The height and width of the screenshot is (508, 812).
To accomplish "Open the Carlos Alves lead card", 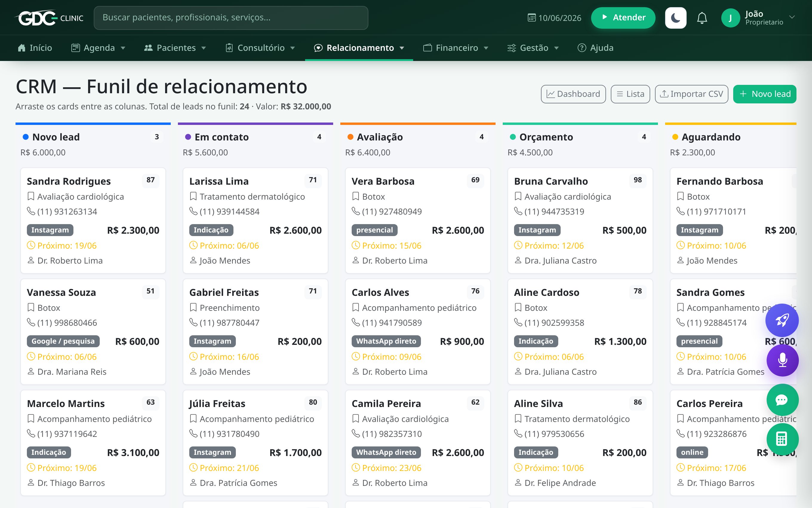I will [418, 332].
